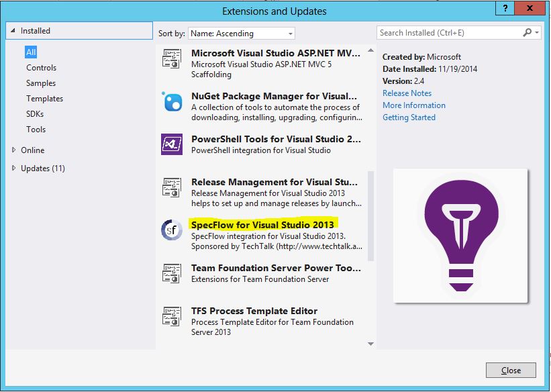
Task: Click the PowerShell Tools extension icon
Action: coord(172,144)
